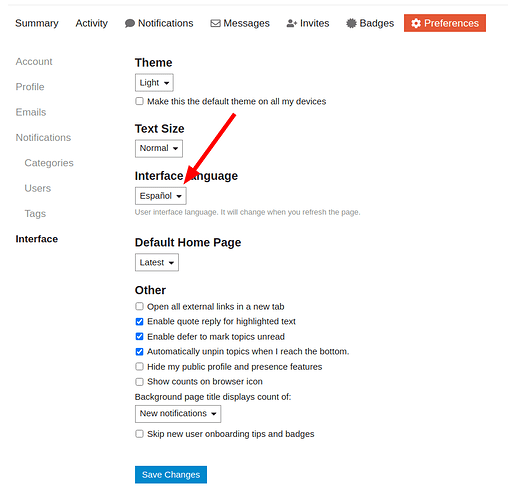Viewport: 508px width, 500px height.
Task: Enable Open all external links in new tab
Action: [x=139, y=306]
